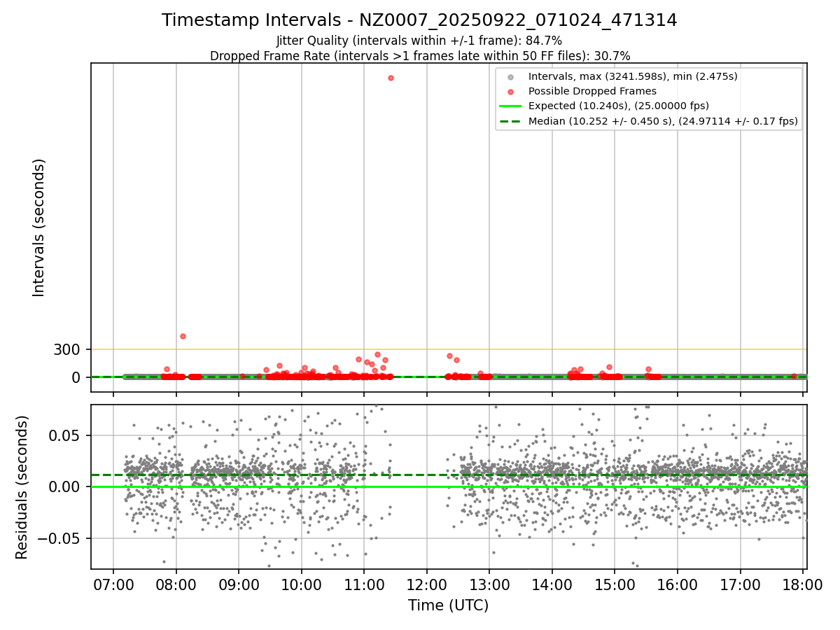This screenshot has width=840, height=630.
Task: Click the orange 300-second threshold line
Action: pyautogui.click(x=449, y=349)
